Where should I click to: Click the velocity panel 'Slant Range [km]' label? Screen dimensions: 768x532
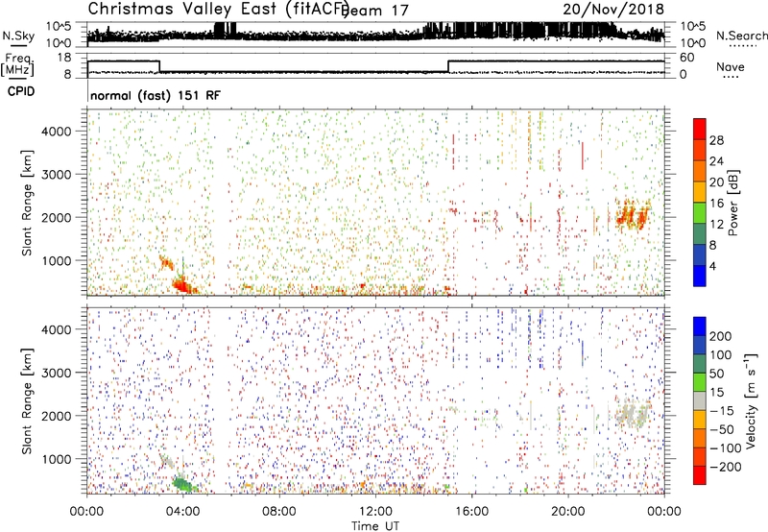[27, 401]
